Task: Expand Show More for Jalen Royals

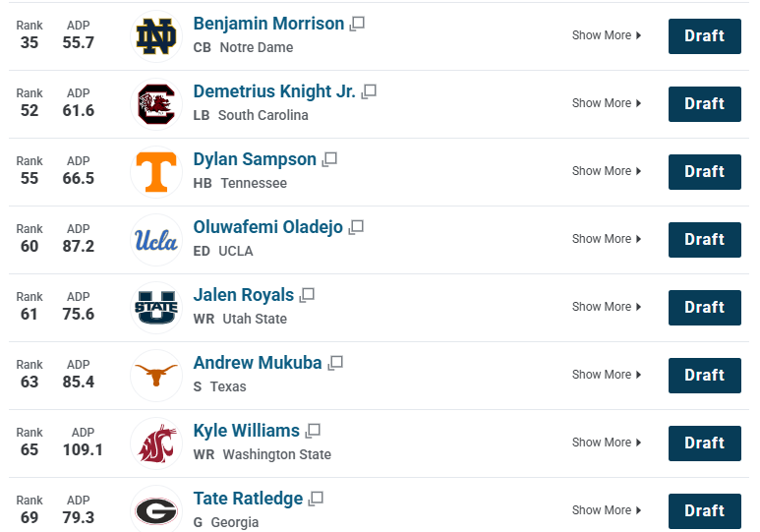Action: 607,307
